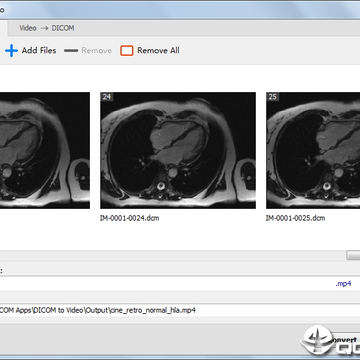Click the frame number badge 25

[272, 97]
